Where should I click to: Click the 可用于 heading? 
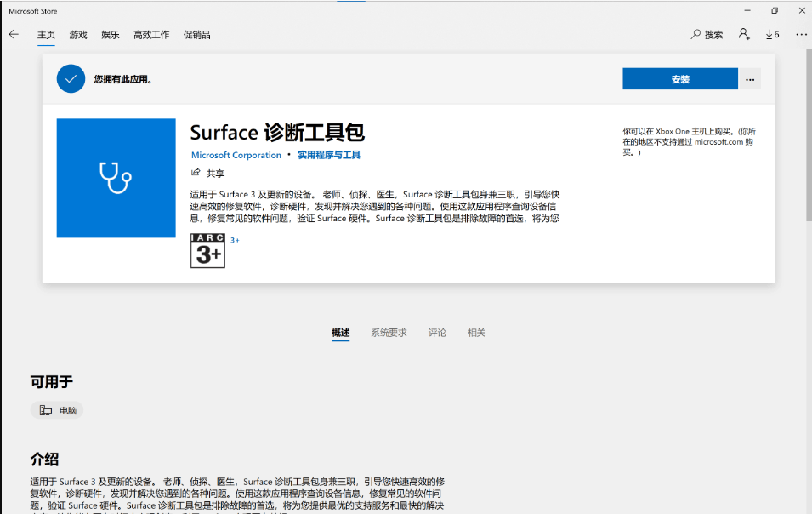point(52,382)
